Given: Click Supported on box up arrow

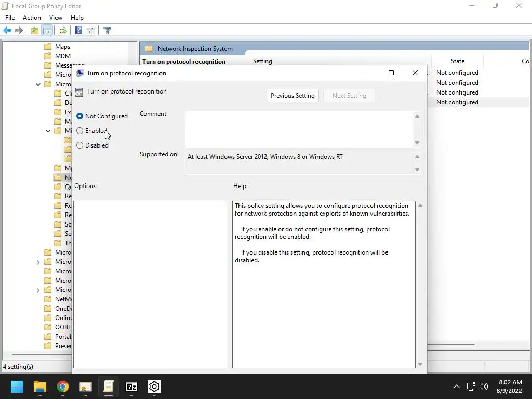Looking at the screenshot, I should [x=417, y=157].
